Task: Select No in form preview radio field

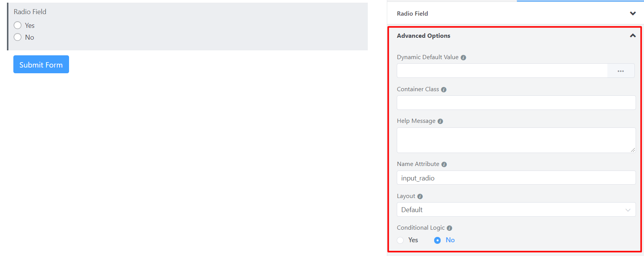Action: pyautogui.click(x=18, y=37)
